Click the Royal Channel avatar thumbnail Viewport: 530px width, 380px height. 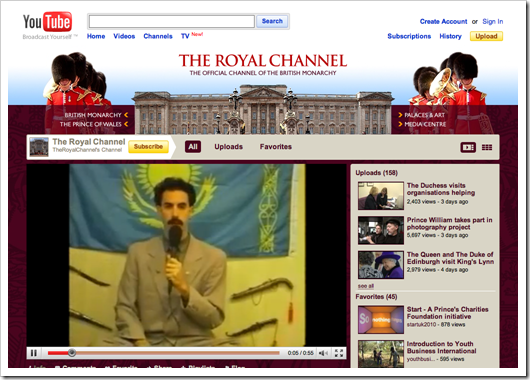pyautogui.click(x=39, y=147)
